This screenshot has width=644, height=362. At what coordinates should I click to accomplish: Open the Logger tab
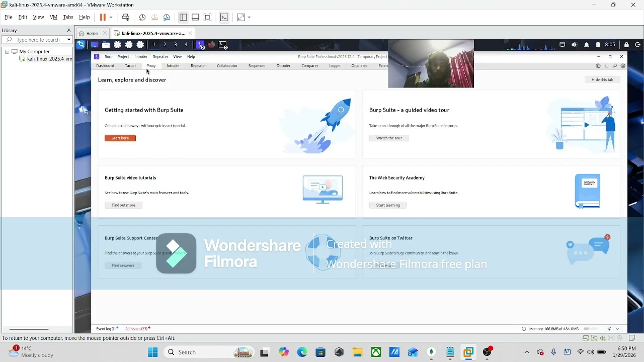pyautogui.click(x=335, y=66)
